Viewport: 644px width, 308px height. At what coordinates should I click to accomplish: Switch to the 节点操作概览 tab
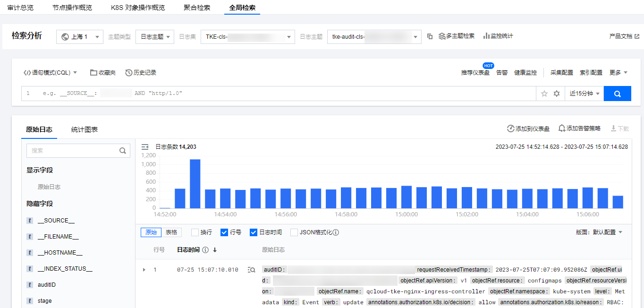click(x=72, y=8)
